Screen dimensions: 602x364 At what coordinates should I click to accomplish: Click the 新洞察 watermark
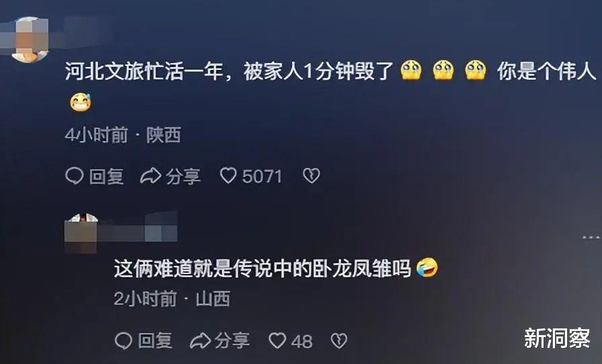(x=557, y=338)
